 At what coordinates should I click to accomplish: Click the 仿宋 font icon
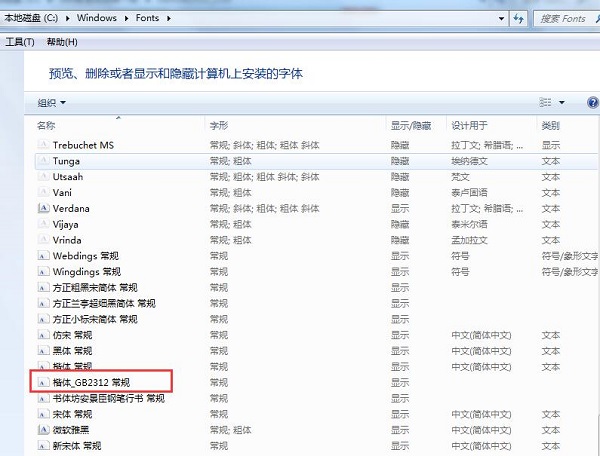pyautogui.click(x=43, y=335)
